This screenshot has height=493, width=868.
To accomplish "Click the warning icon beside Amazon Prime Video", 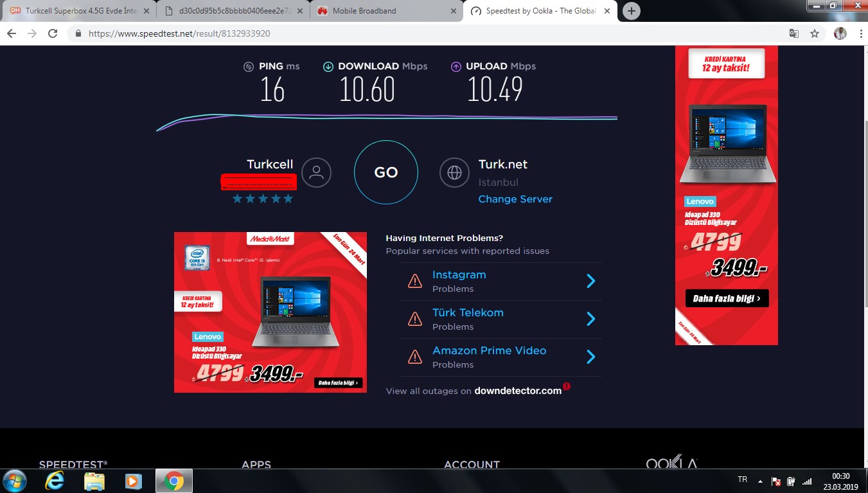I will [x=415, y=357].
